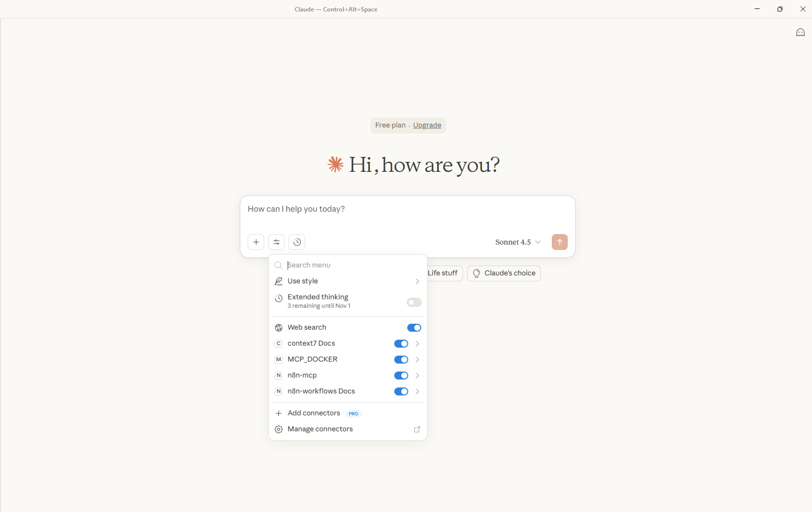Screen dimensions: 812x512
Task: Click the Free plan label
Action: [x=390, y=125]
